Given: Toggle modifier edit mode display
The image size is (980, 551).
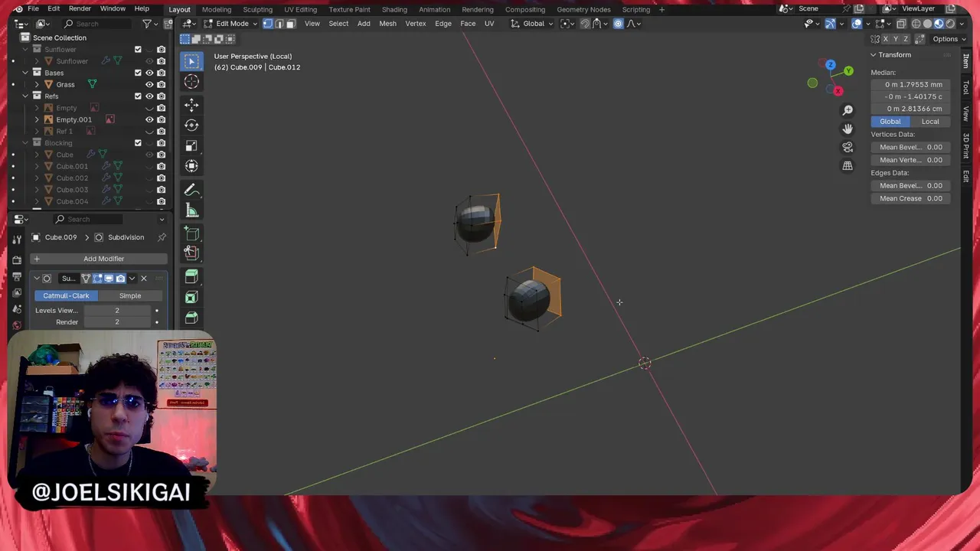Looking at the screenshot, I should [x=97, y=279].
